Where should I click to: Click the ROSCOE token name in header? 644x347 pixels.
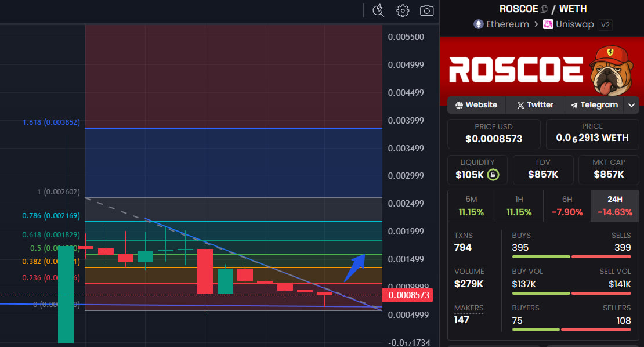518,9
